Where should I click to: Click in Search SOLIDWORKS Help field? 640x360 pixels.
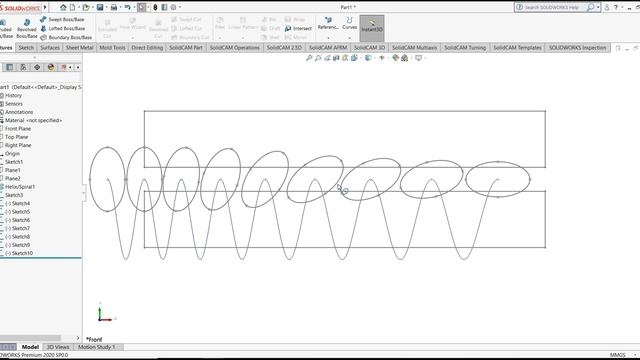pos(552,7)
